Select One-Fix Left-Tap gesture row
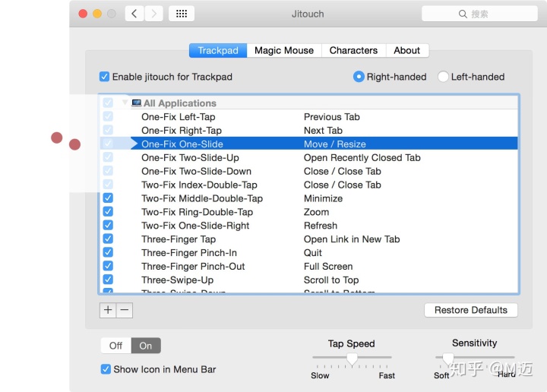Viewport: 547px width, 392px height. tap(308, 117)
